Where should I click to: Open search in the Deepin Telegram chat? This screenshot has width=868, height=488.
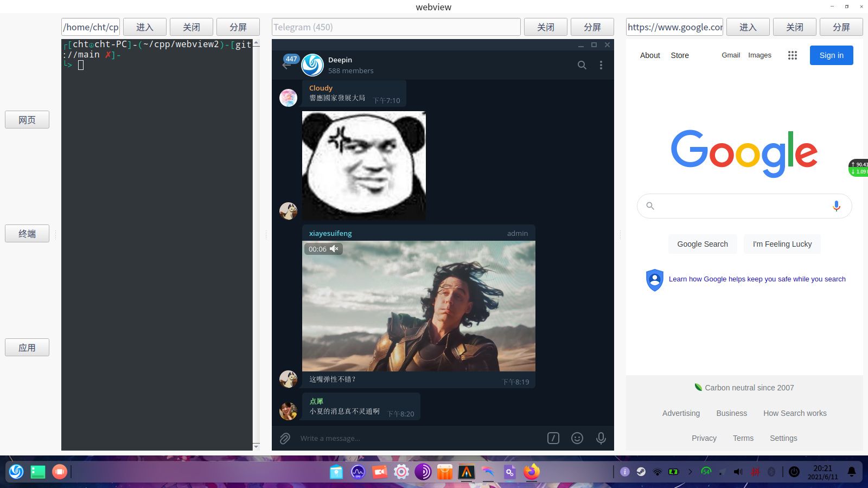coord(582,65)
